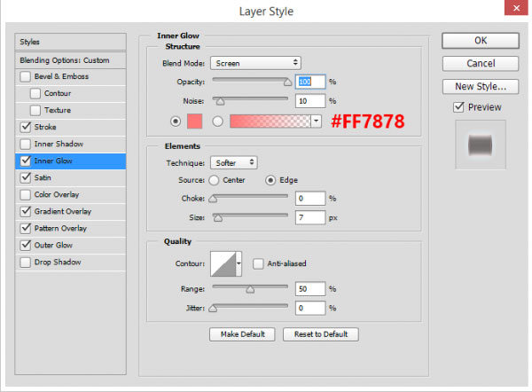Toggle the Preview checkbox
This screenshot has height=392, width=532.
click(x=458, y=107)
